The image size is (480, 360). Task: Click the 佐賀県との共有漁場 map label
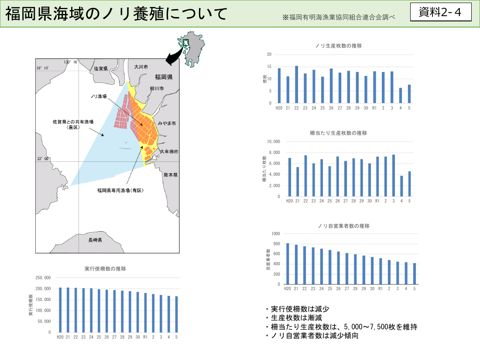(73, 124)
